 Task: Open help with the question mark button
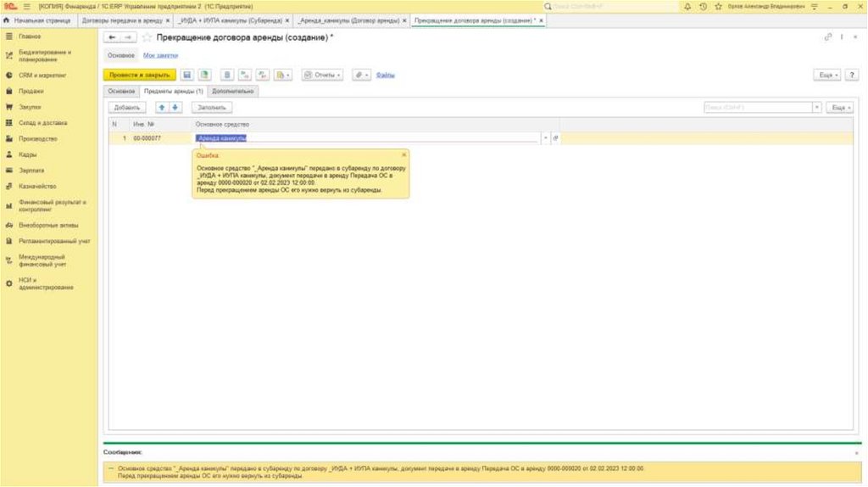coord(852,75)
